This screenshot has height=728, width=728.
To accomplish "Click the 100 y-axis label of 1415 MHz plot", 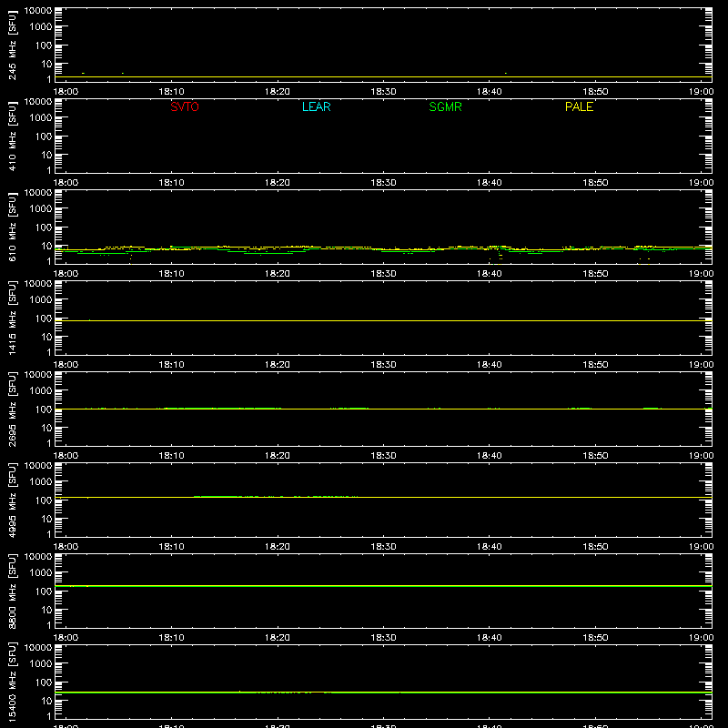I will tap(44, 318).
